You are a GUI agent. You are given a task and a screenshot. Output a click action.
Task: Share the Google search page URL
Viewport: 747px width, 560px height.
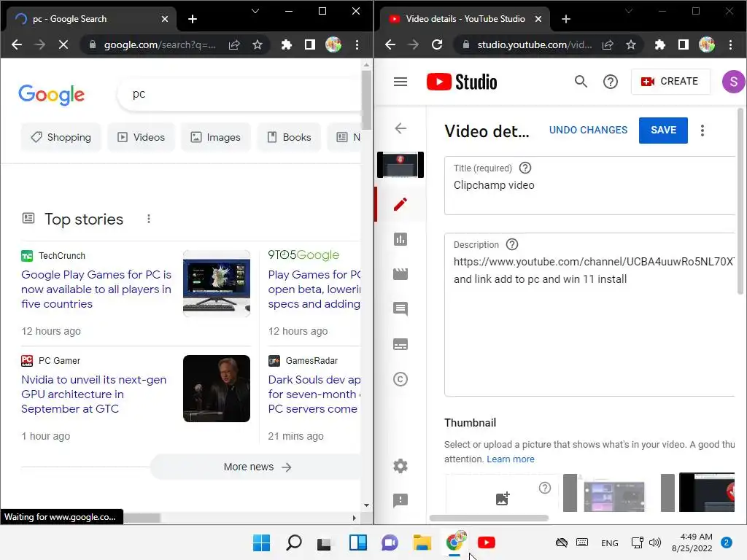(234, 44)
